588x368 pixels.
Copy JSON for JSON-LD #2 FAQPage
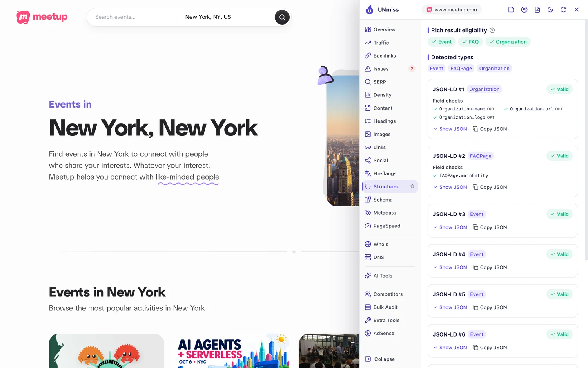pyautogui.click(x=490, y=187)
